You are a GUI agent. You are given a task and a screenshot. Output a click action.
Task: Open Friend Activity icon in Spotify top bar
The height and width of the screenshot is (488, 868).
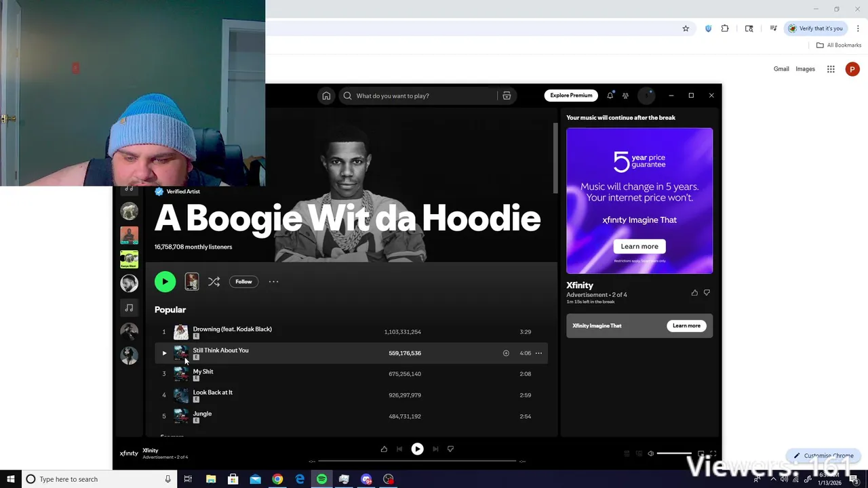tap(625, 96)
